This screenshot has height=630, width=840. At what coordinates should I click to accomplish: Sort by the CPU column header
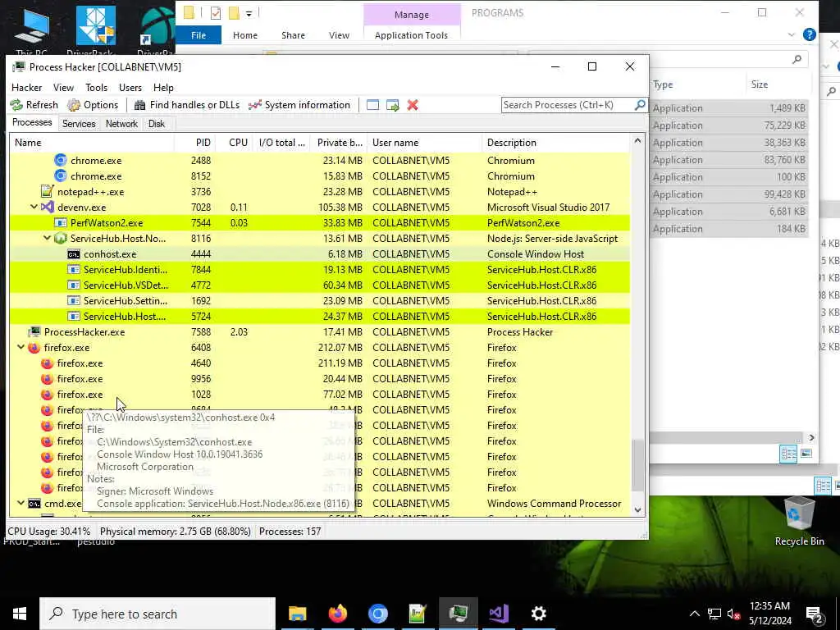(235, 143)
